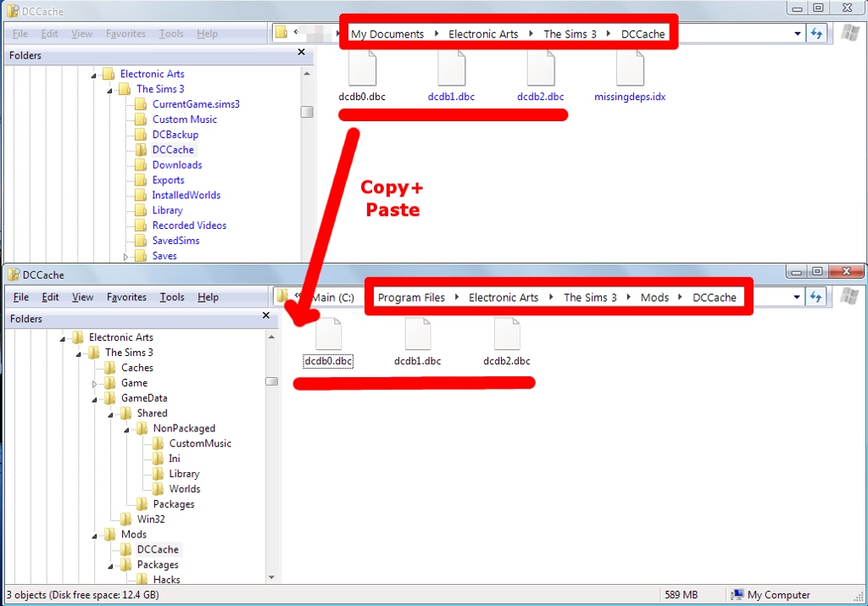Open Favorites menu in My Documents window
The height and width of the screenshot is (606, 868).
coord(125,34)
